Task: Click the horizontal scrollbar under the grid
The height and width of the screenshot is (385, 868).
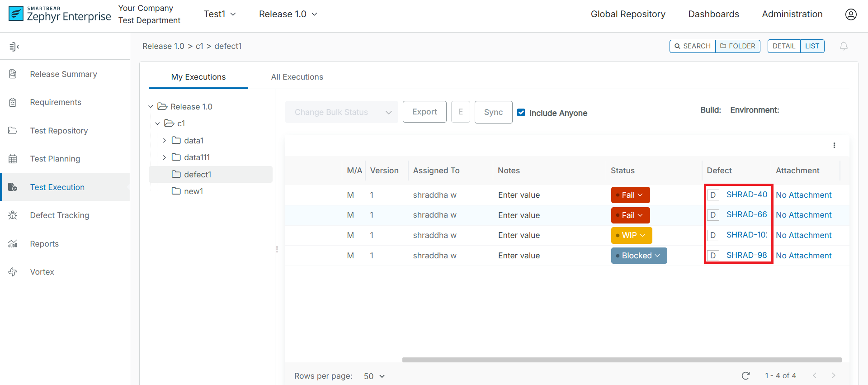Action: (622, 360)
